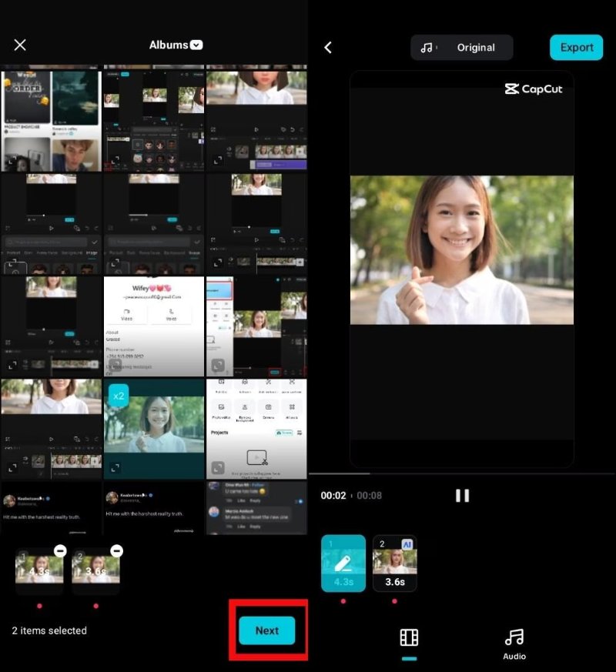Pause the video playback

click(462, 495)
